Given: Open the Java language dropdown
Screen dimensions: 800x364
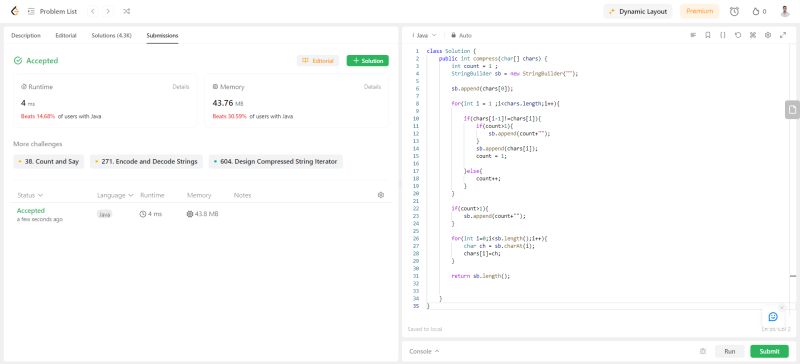Looking at the screenshot, I should (x=424, y=36).
